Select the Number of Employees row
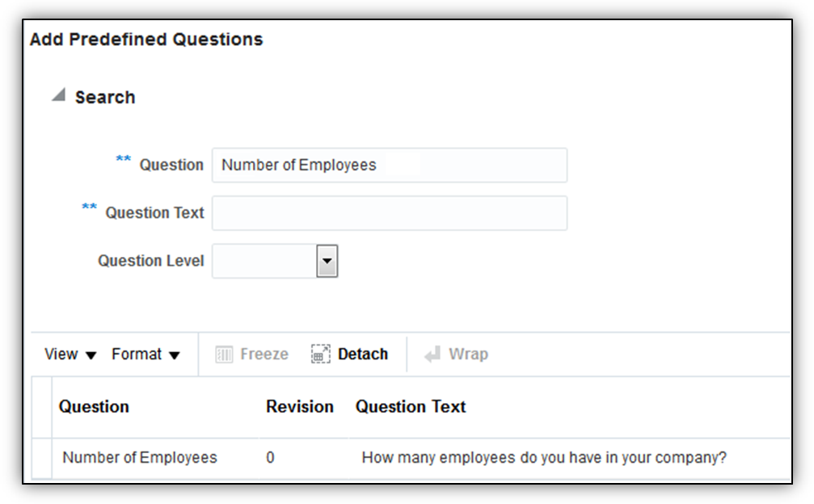The width and height of the screenshot is (814, 504). pos(140,458)
